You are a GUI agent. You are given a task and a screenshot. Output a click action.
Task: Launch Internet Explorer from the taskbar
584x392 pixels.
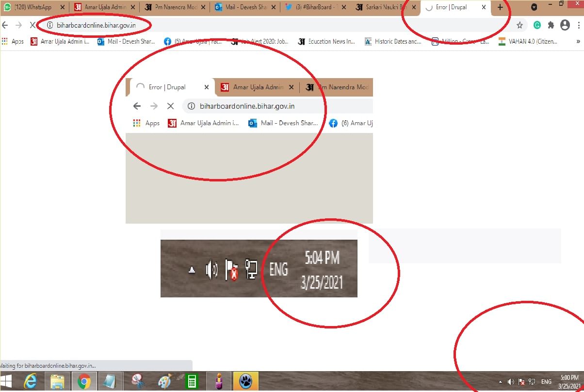click(30, 382)
